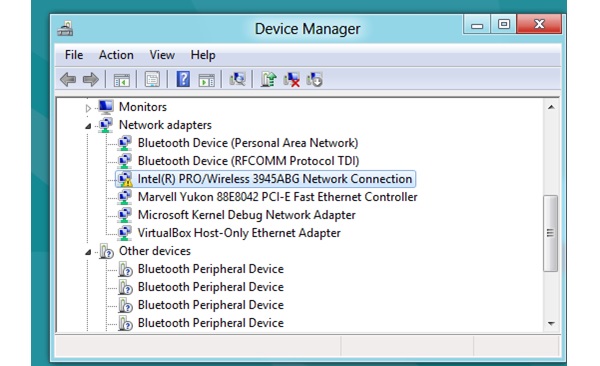Click the scrollbar down arrow
Screen dimensions: 600x366
(551, 324)
